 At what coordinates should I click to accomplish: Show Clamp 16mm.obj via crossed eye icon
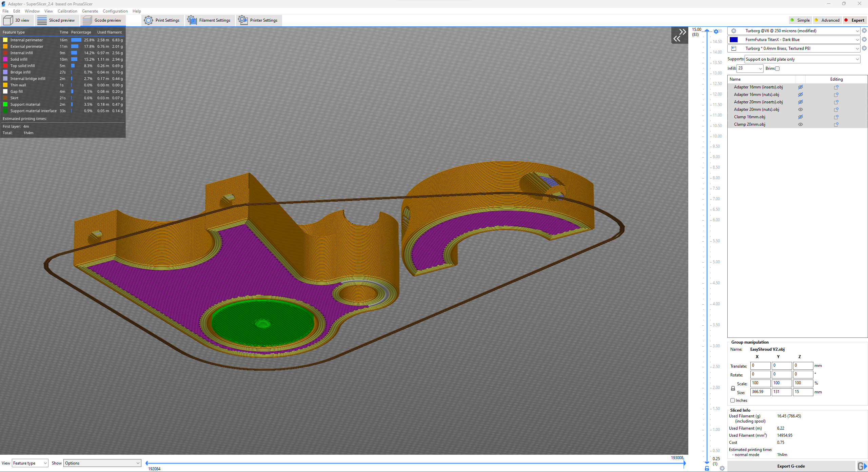click(x=801, y=117)
